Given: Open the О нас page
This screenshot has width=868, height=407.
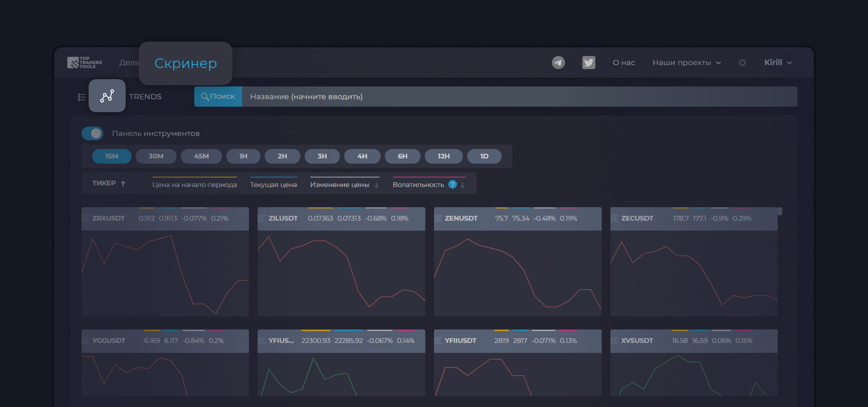Looking at the screenshot, I should click(x=623, y=63).
